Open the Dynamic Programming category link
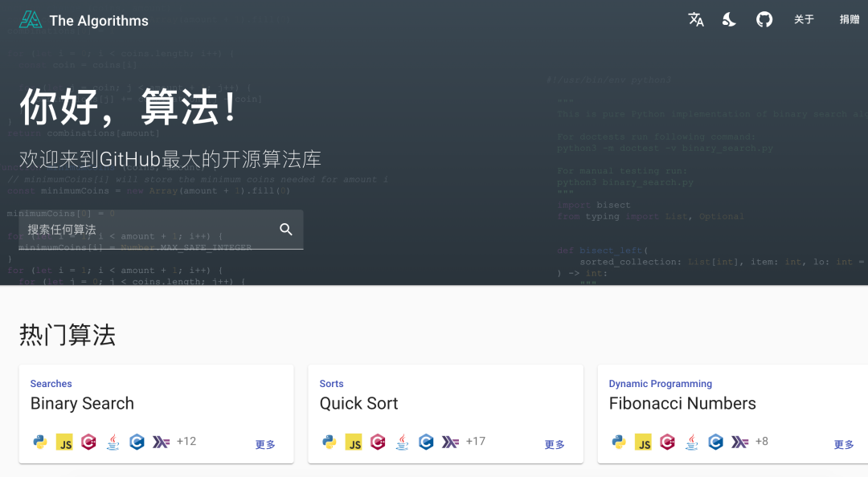The width and height of the screenshot is (868, 477). pyautogui.click(x=661, y=384)
